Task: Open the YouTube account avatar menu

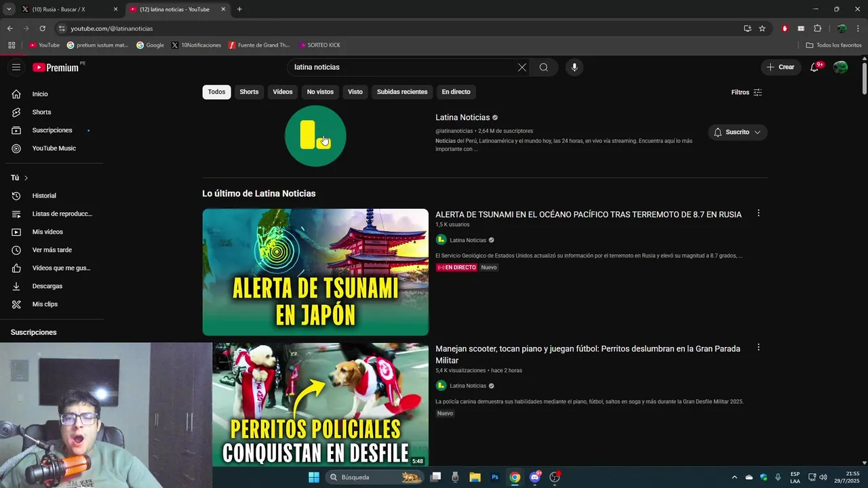Action: coord(840,67)
